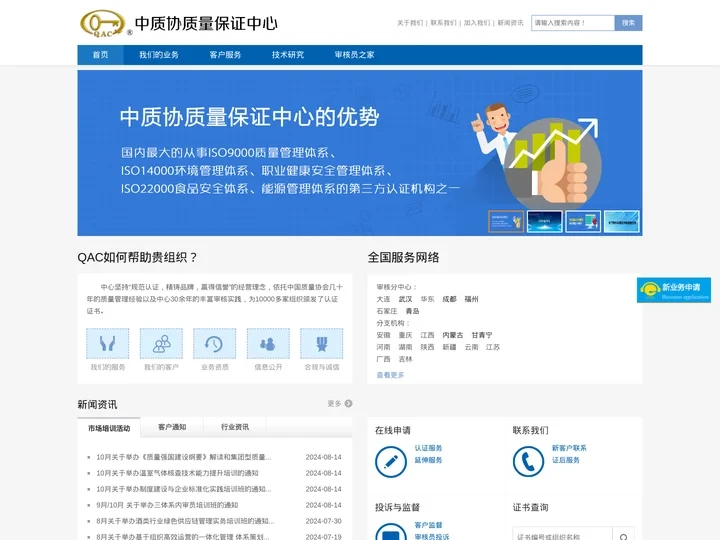This screenshot has height=540, width=720.
Task: Open 首页 in navigation bar
Action: (x=101, y=55)
